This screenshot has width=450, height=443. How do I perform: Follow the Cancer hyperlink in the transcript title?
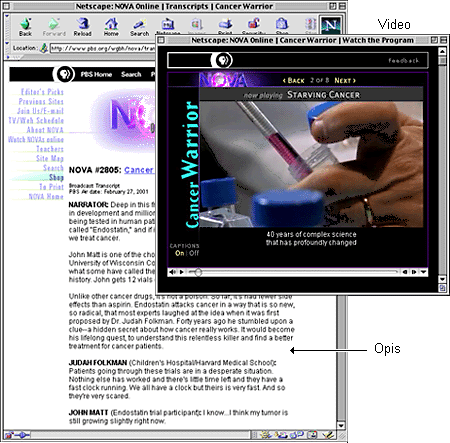[139, 170]
